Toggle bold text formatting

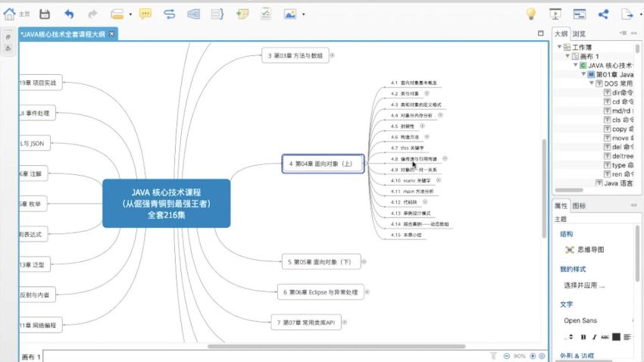pyautogui.click(x=583, y=337)
